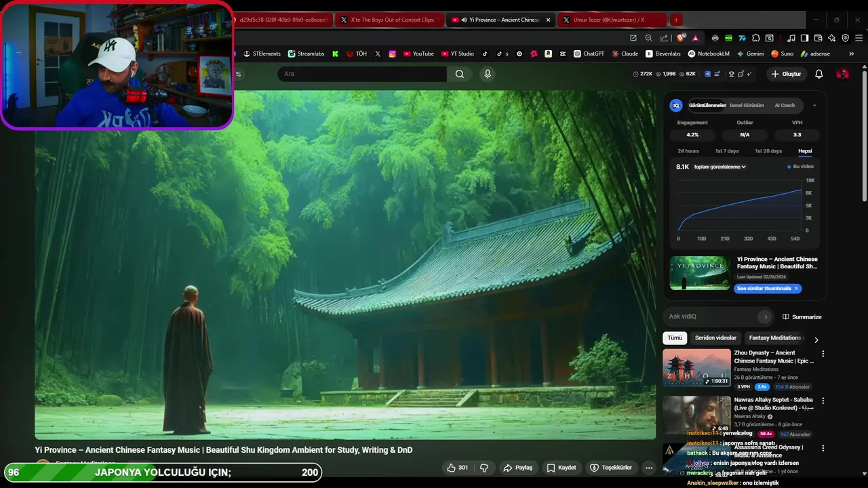Click the Kaydet save button
868x488 pixels.
click(x=561, y=468)
